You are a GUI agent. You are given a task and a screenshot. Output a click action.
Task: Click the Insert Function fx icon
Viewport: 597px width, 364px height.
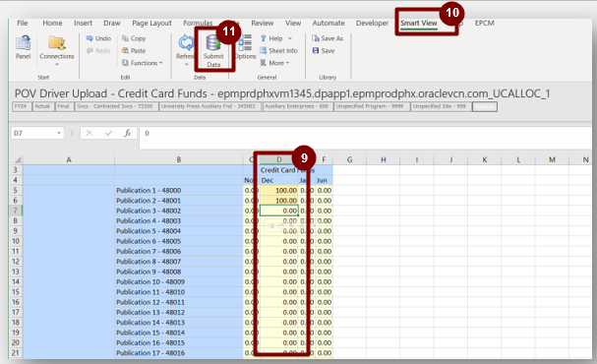[x=127, y=133]
